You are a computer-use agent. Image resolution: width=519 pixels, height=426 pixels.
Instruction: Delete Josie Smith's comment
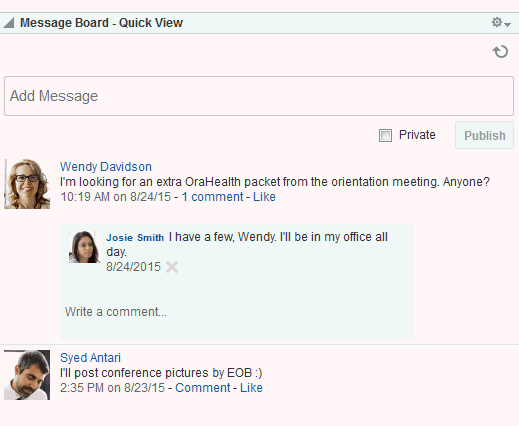tap(172, 267)
